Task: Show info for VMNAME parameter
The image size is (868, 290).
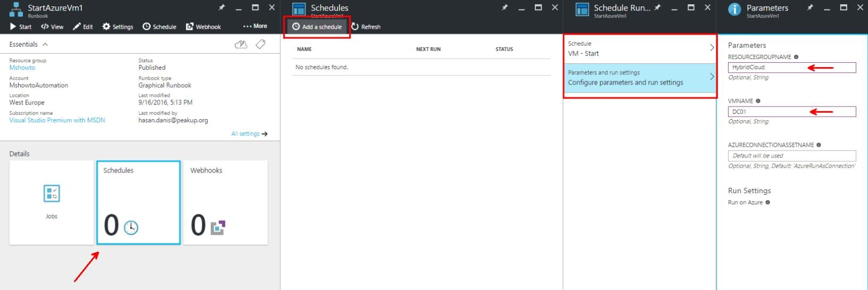Action: click(x=758, y=101)
